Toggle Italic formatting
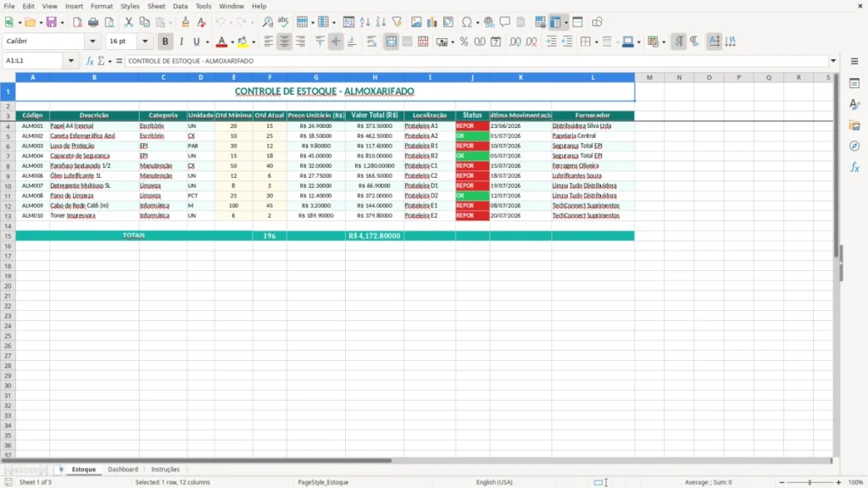 tap(181, 42)
